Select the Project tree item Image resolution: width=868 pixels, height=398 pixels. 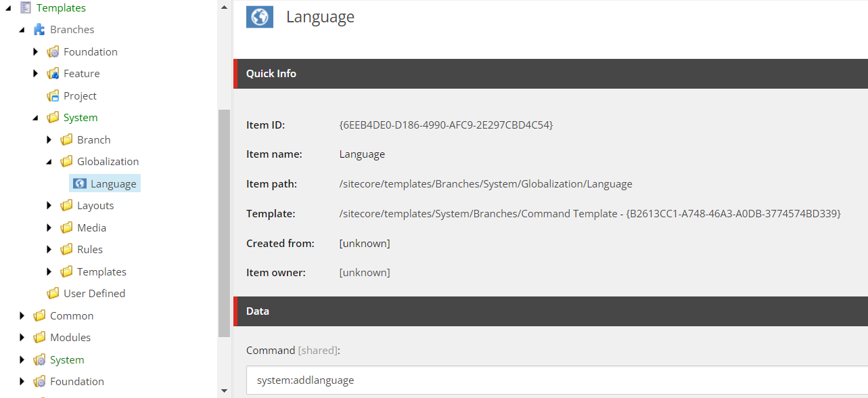80,96
